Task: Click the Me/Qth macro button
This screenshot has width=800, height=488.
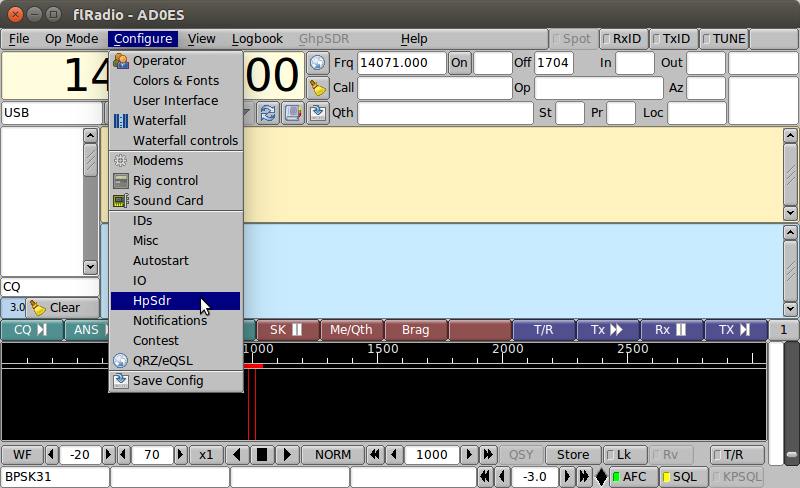Action: click(351, 330)
